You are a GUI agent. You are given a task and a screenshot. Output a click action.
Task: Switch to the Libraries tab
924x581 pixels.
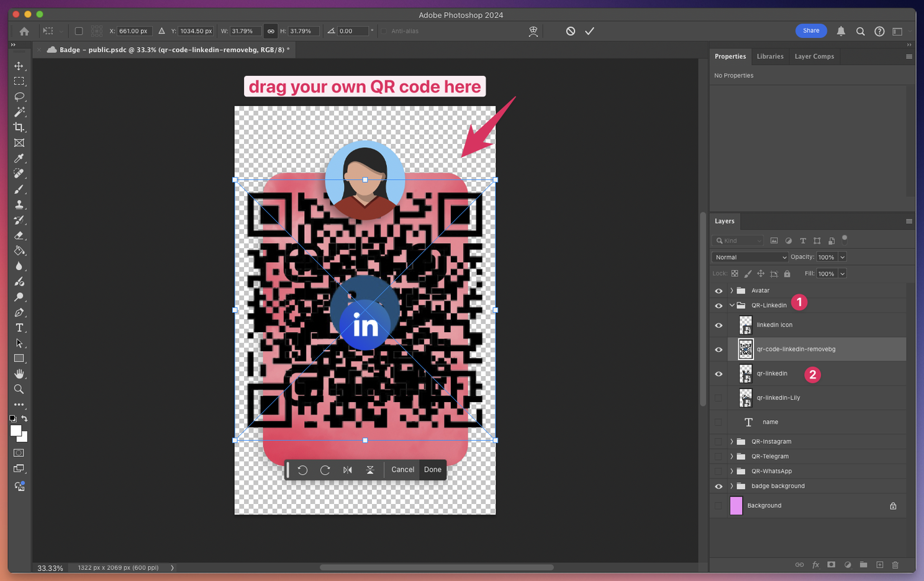pos(770,56)
